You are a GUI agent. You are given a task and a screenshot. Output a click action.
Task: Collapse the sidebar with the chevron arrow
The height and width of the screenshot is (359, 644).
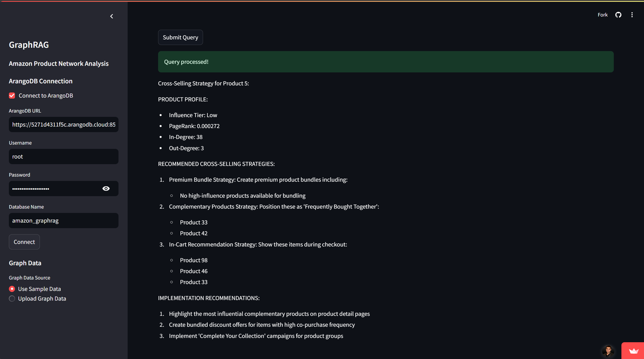112,16
